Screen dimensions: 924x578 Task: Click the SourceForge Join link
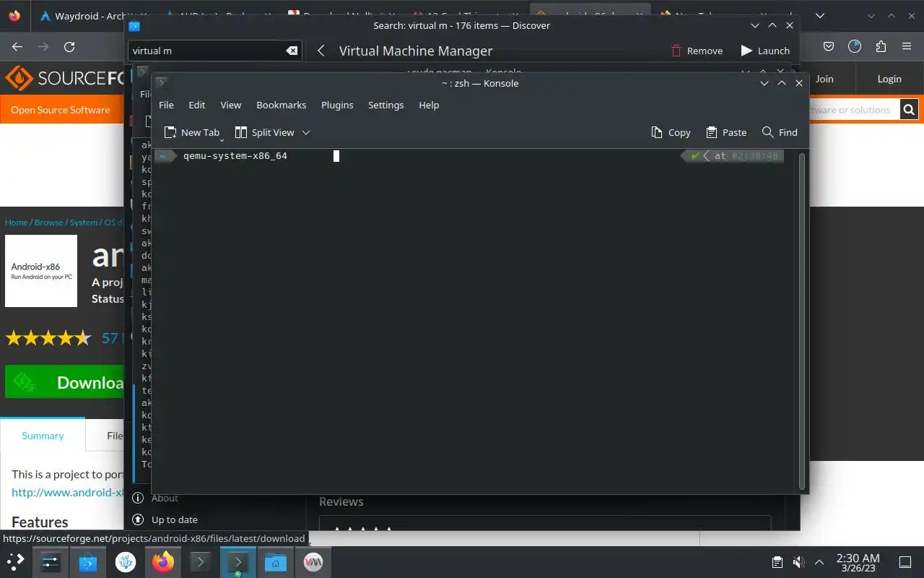[x=824, y=79]
